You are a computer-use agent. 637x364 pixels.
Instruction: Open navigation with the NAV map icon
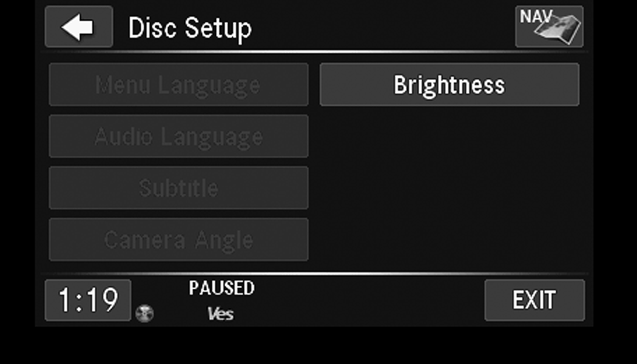pos(549,27)
